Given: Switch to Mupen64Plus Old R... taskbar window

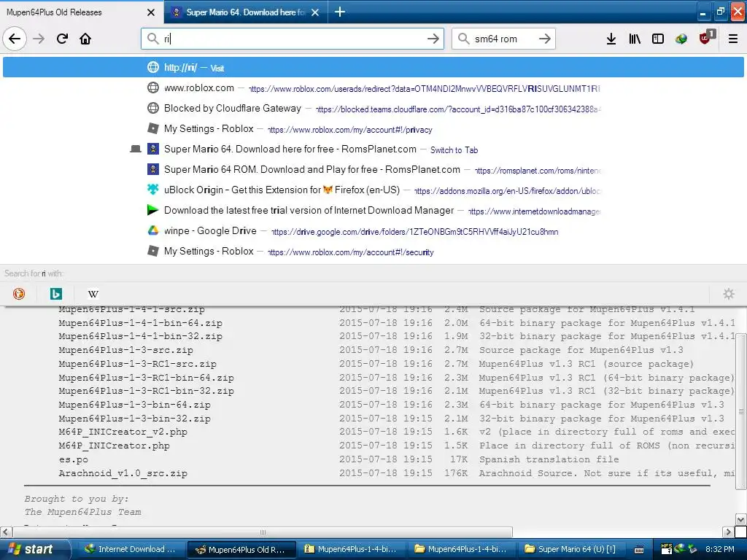Looking at the screenshot, I should (x=241, y=549).
